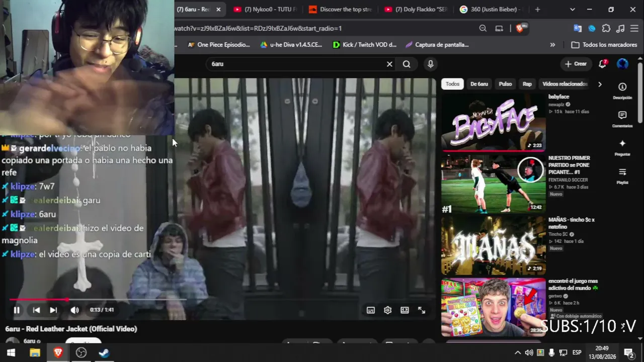Open the babyface video title

pyautogui.click(x=558, y=97)
